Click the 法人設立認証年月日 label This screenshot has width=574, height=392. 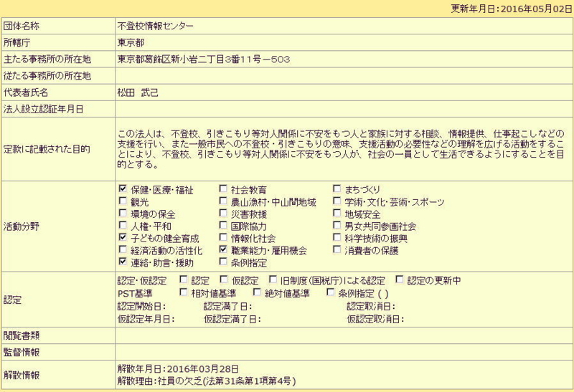tap(44, 110)
